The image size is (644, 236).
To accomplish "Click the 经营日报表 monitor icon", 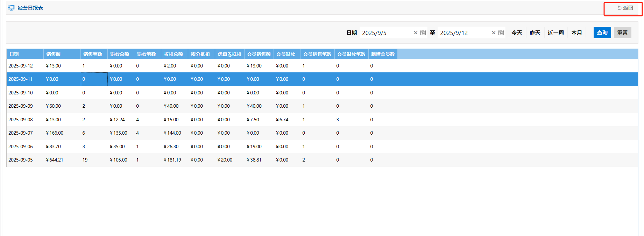I will pyautogui.click(x=11, y=8).
